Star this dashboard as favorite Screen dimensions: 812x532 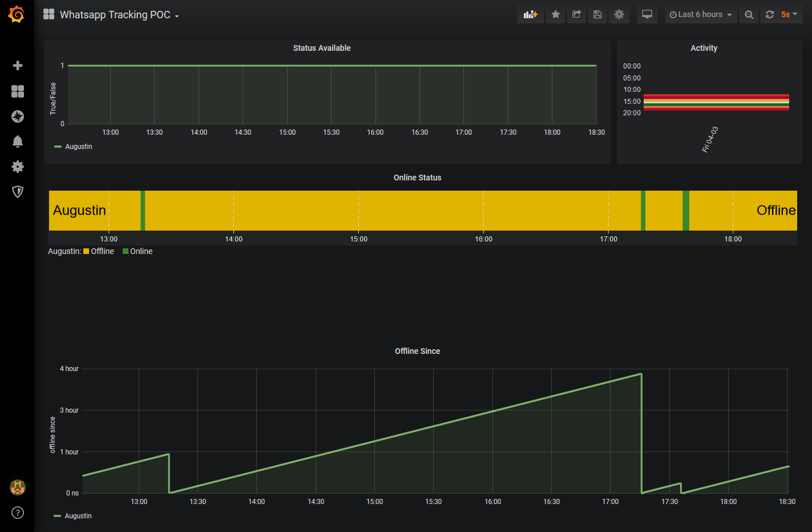point(555,15)
